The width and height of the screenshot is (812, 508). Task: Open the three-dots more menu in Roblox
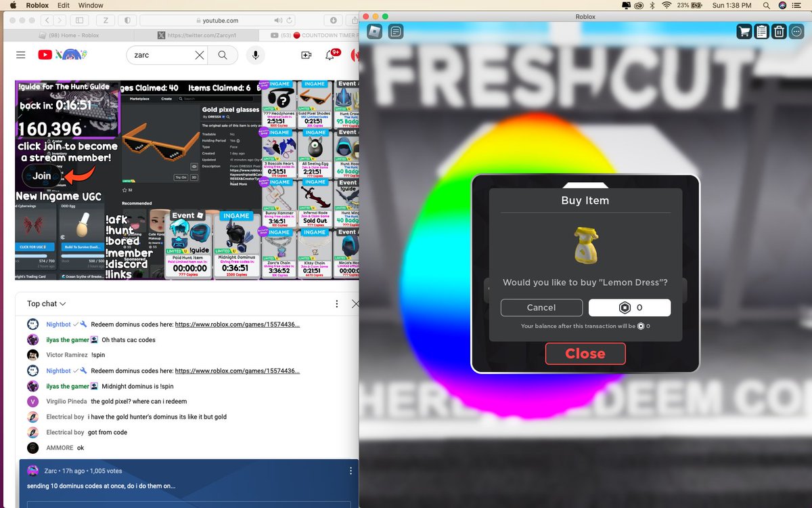click(x=796, y=31)
